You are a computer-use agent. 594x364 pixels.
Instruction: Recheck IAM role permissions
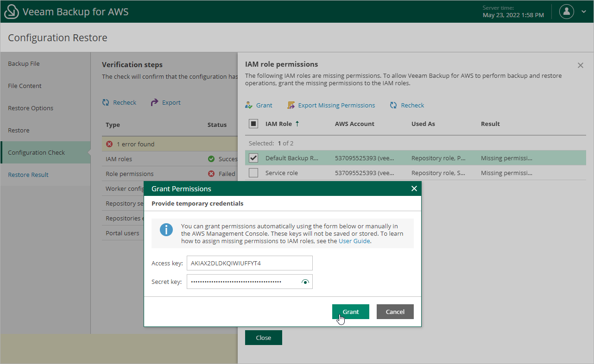(x=406, y=105)
